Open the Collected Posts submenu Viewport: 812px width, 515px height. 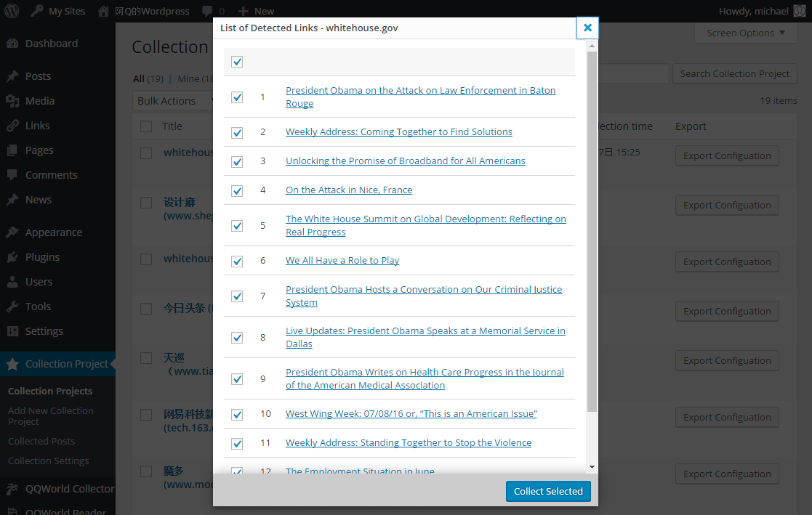pyautogui.click(x=41, y=441)
